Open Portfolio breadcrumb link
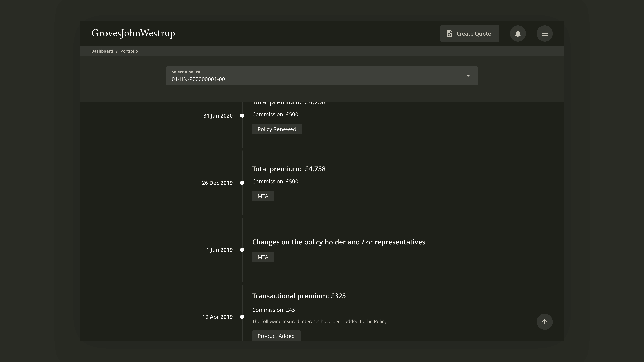This screenshot has height=362, width=644. pos(129,51)
